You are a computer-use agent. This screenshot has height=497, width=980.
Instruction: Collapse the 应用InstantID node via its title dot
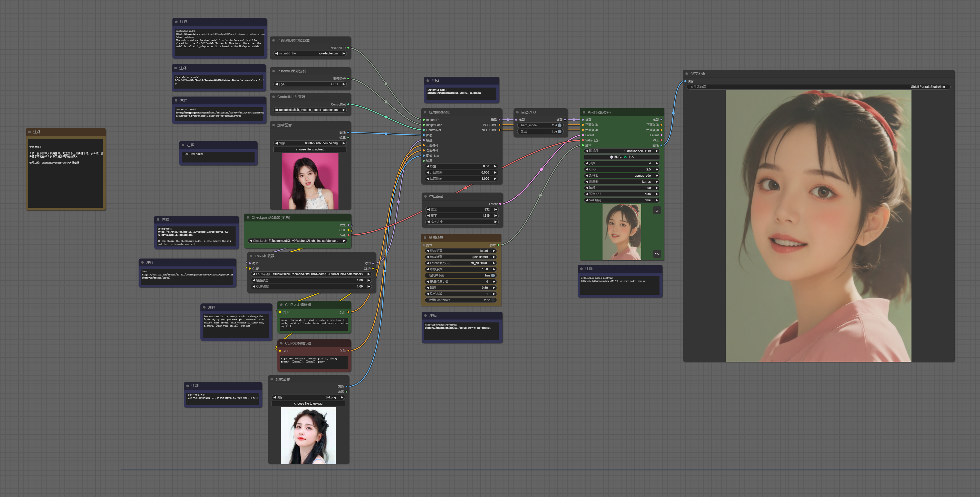point(425,112)
